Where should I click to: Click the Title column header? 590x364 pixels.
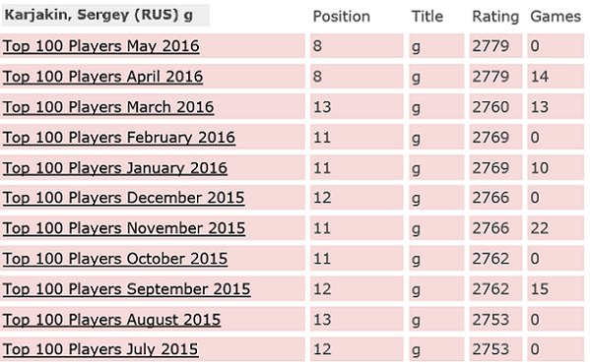click(427, 16)
